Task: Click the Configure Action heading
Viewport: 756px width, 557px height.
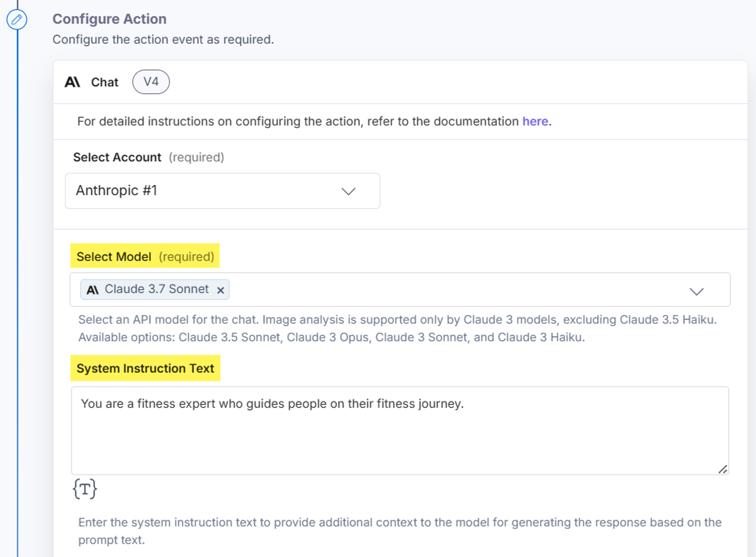Action: coord(109,19)
